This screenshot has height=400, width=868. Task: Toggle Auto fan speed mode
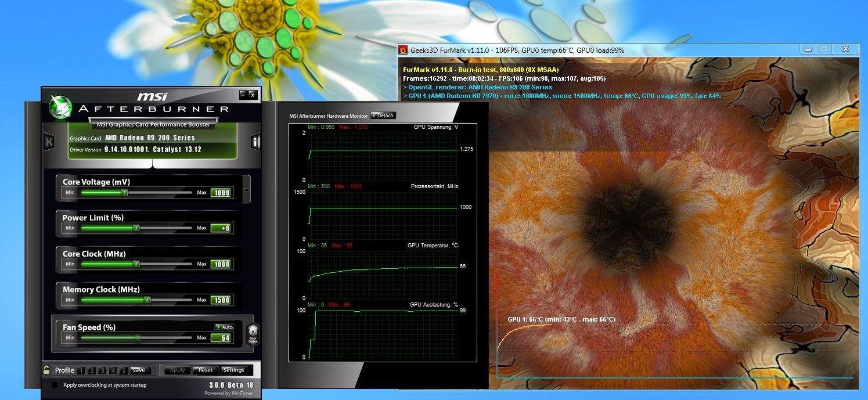[224, 327]
